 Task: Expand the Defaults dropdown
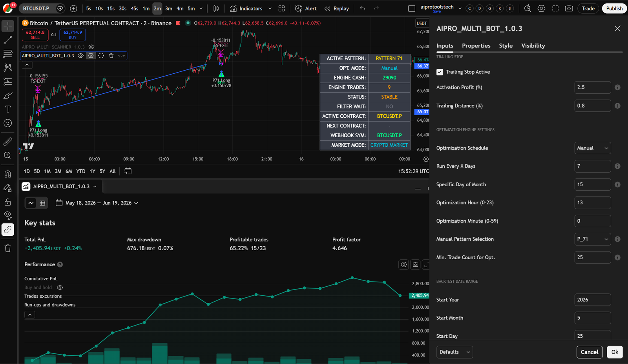[x=455, y=352]
